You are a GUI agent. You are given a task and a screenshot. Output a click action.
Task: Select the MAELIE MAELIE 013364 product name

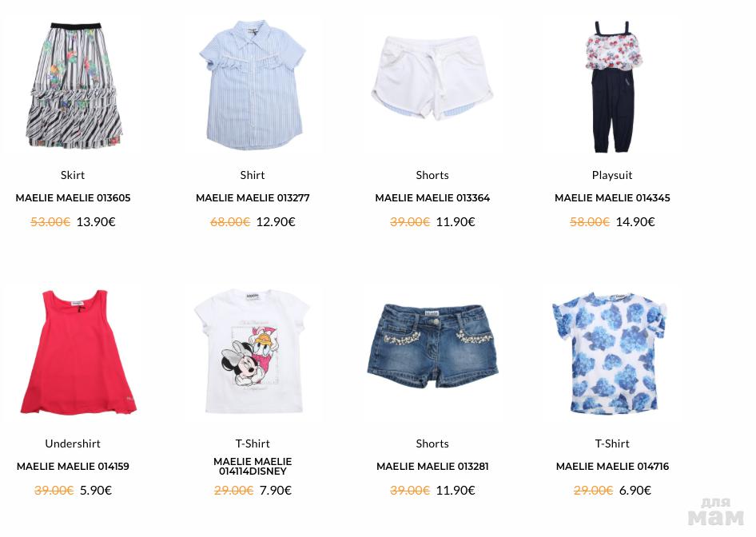(x=432, y=197)
